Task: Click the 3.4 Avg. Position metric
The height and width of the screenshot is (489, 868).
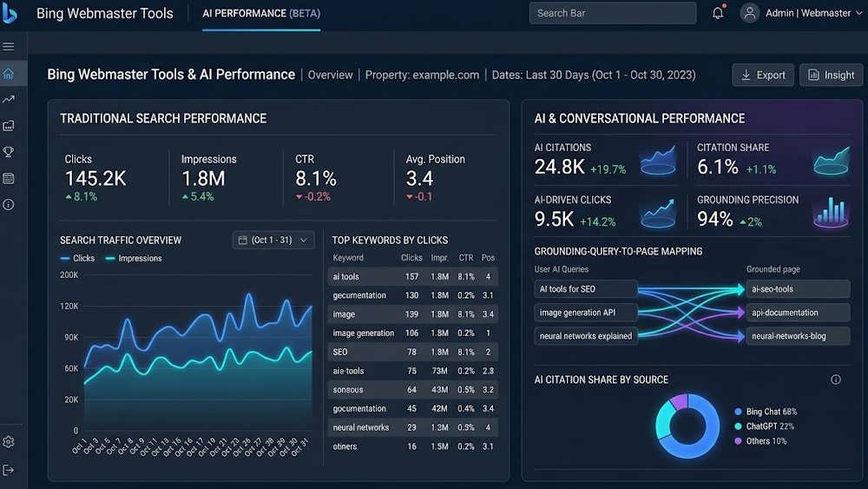Action: tap(419, 178)
